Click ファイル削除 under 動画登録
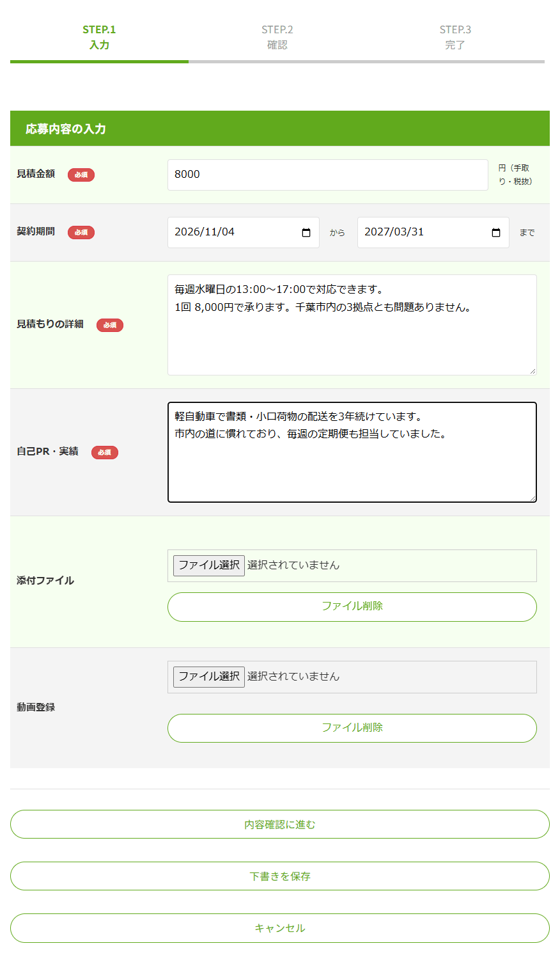Viewport: 560px width, 955px height. coord(352,728)
